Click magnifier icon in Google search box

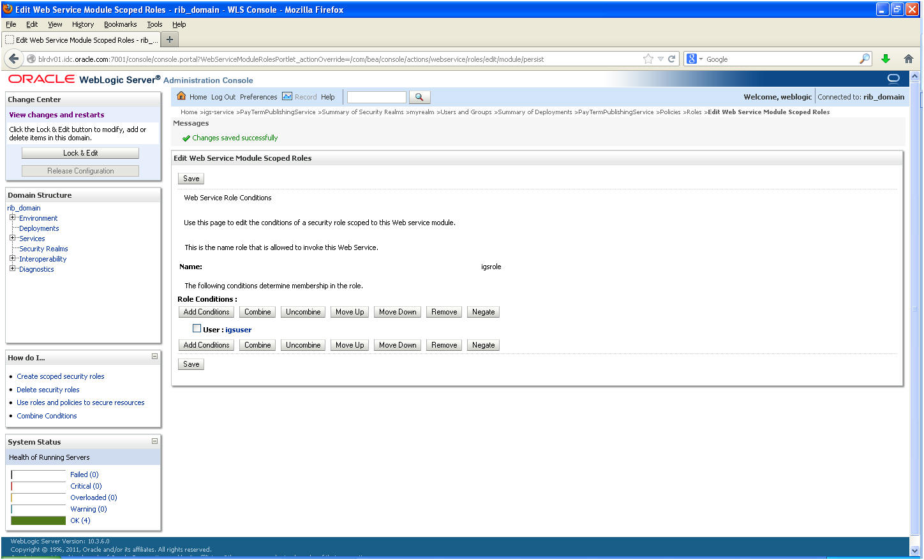pos(865,59)
